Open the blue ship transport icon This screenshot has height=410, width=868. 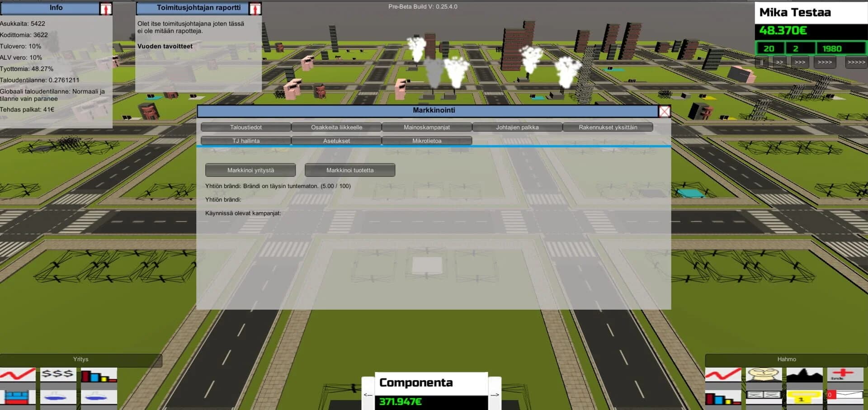tap(58, 398)
